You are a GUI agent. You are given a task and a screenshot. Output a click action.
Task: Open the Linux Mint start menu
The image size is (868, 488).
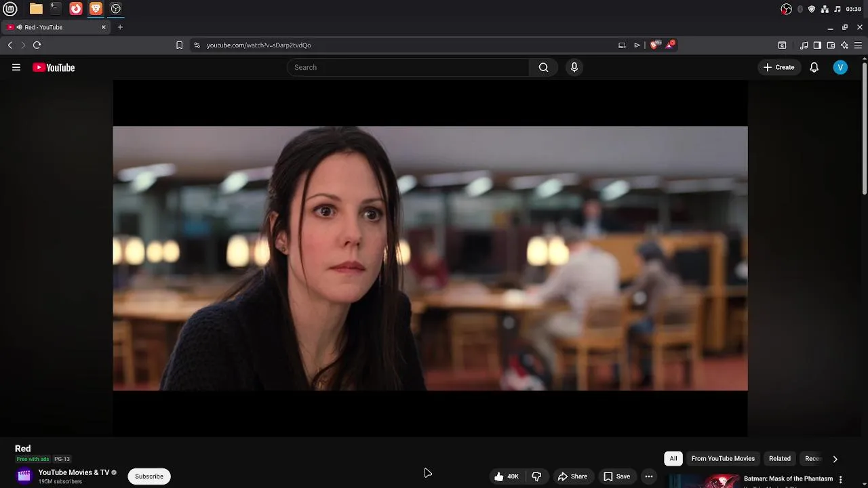(x=10, y=9)
